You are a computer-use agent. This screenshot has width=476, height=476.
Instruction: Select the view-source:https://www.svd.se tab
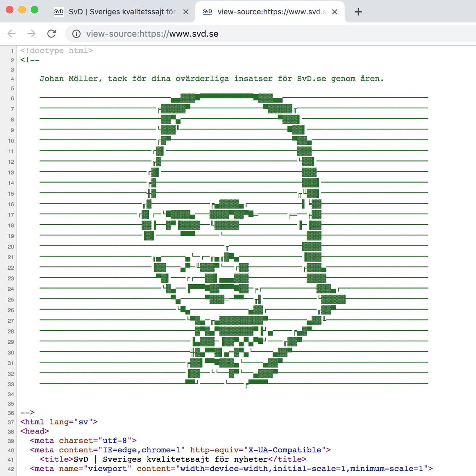point(270,12)
